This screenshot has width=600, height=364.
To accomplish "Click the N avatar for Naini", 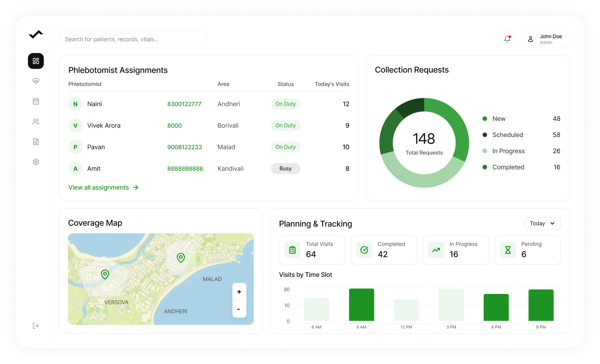I will [x=75, y=104].
